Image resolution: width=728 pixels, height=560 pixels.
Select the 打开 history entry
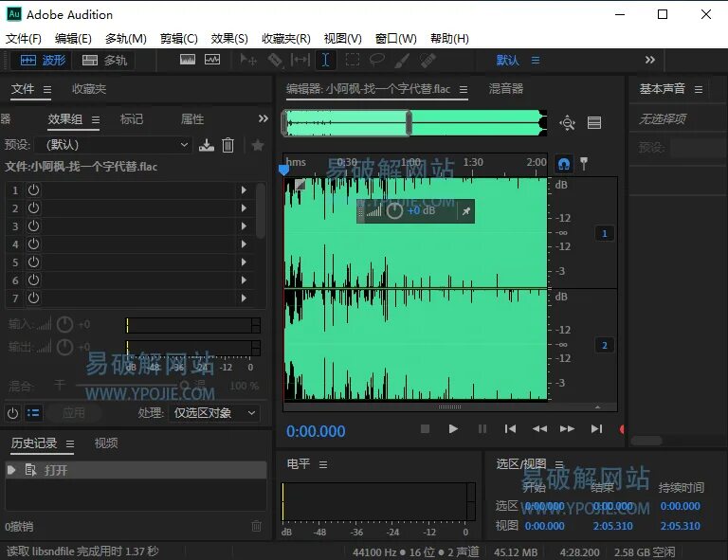(136, 470)
